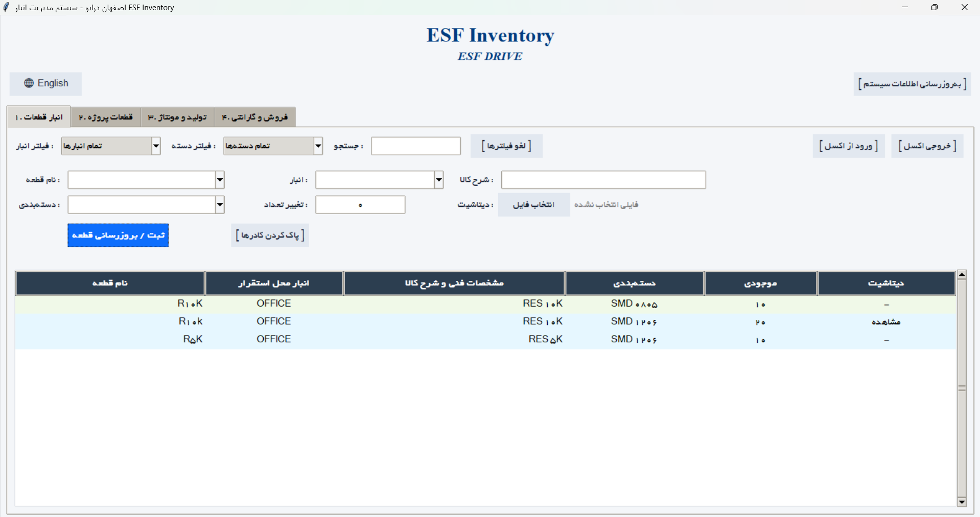This screenshot has height=517, width=980.
Task: Click the feather app icon in title bar
Action: [x=6, y=7]
